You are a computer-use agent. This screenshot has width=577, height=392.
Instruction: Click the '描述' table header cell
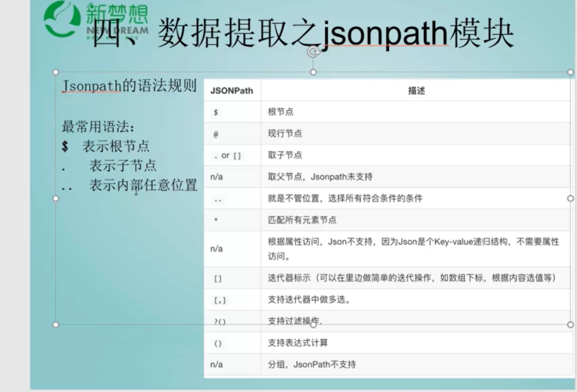point(416,90)
